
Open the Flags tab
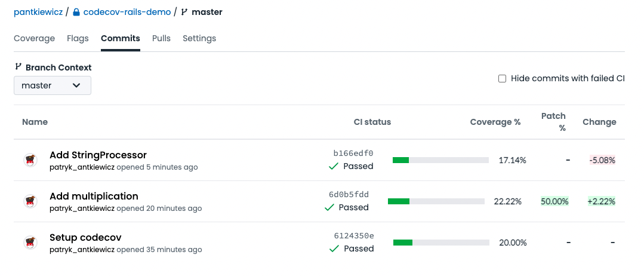tap(78, 38)
